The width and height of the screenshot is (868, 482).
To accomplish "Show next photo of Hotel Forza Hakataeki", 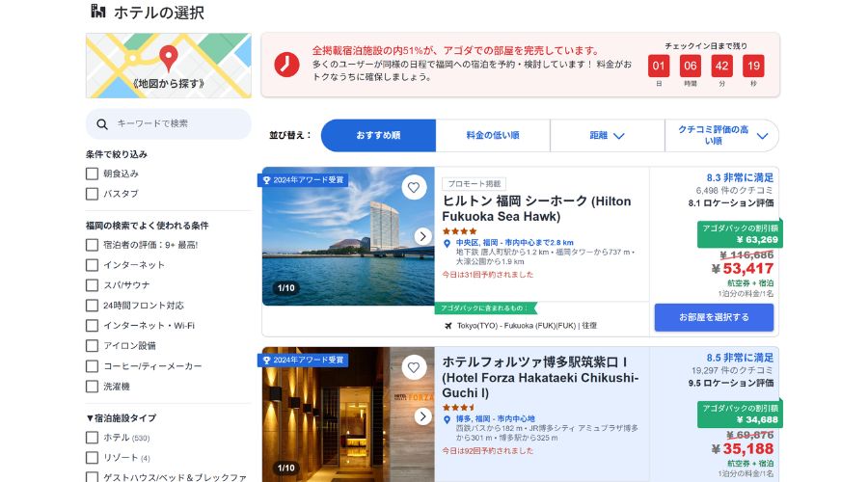I will click(x=423, y=416).
